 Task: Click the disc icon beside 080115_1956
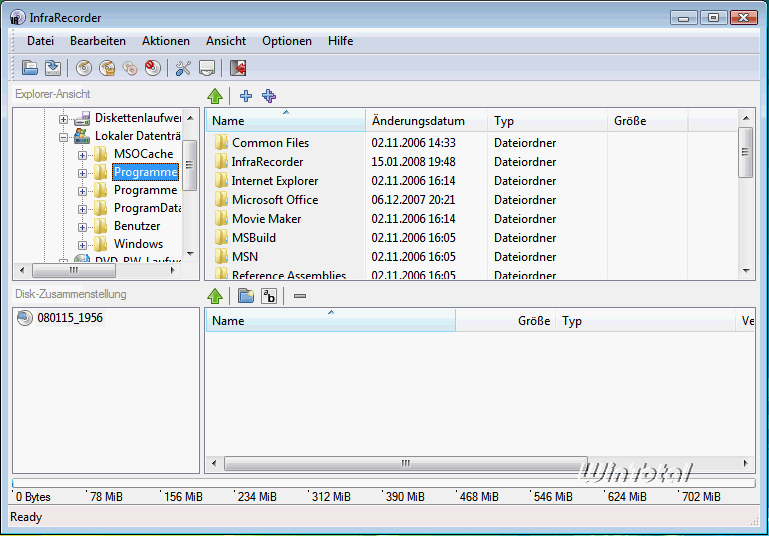coord(25,318)
